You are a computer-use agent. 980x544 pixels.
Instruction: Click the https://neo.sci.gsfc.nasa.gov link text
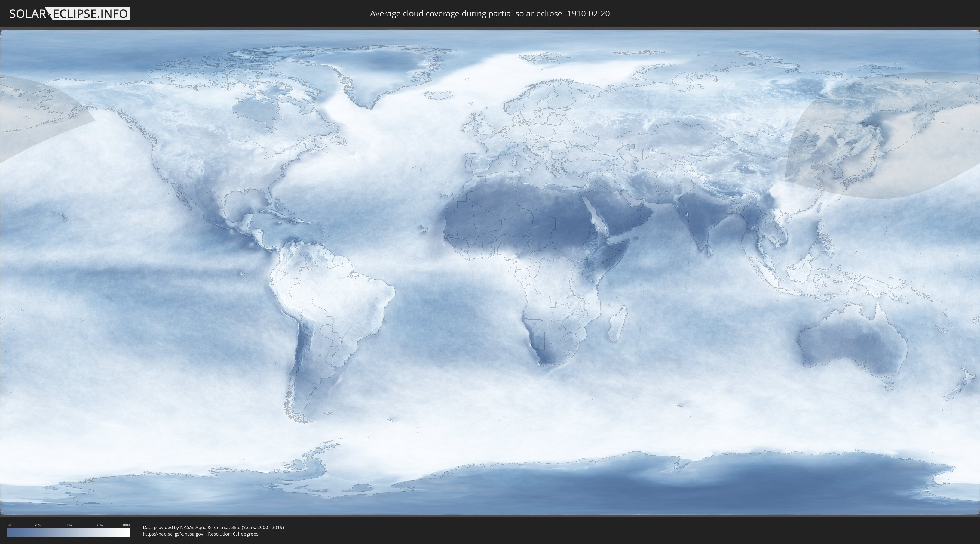click(x=173, y=534)
